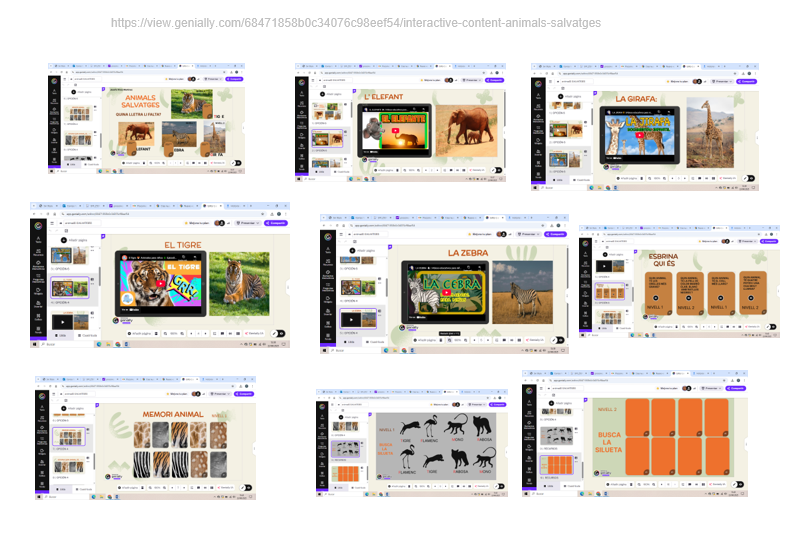Open Presentar dropdown in El Tigre editor
790x555 pixels.
tap(247, 223)
